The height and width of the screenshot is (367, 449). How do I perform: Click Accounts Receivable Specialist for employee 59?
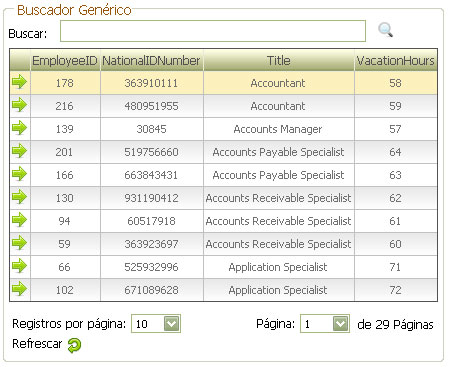tap(278, 244)
